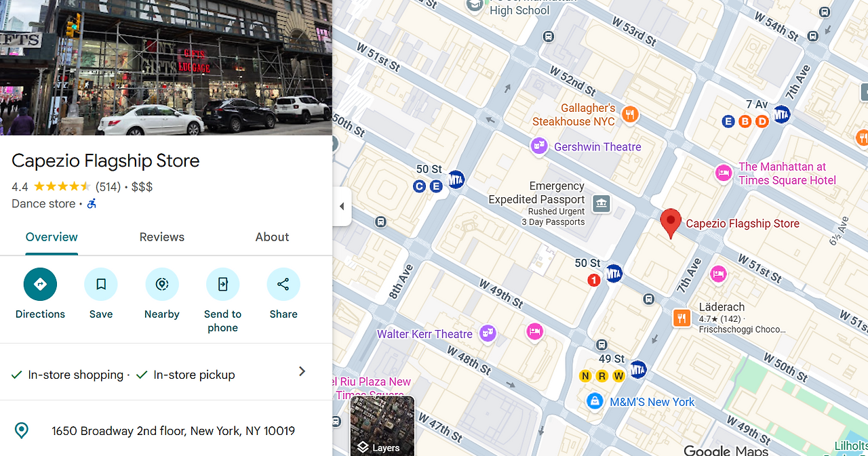The width and height of the screenshot is (868, 456).
Task: Click the wheelchair accessible icon
Action: coord(92,203)
